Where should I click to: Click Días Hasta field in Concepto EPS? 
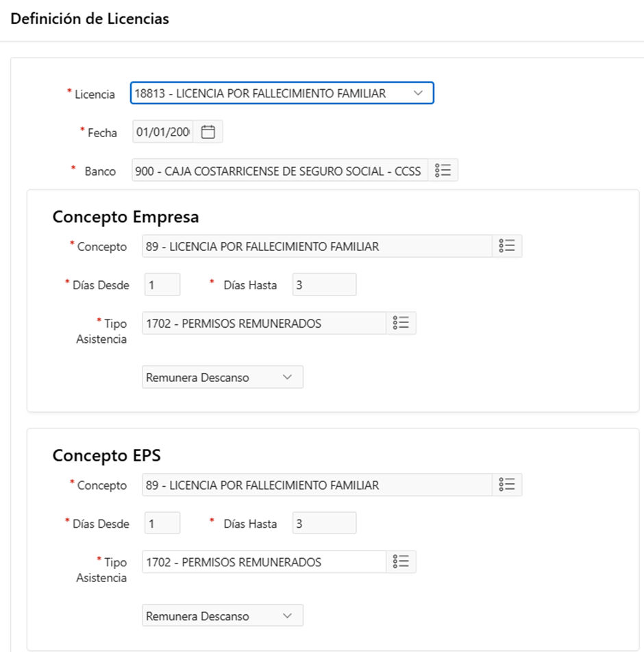click(x=324, y=523)
